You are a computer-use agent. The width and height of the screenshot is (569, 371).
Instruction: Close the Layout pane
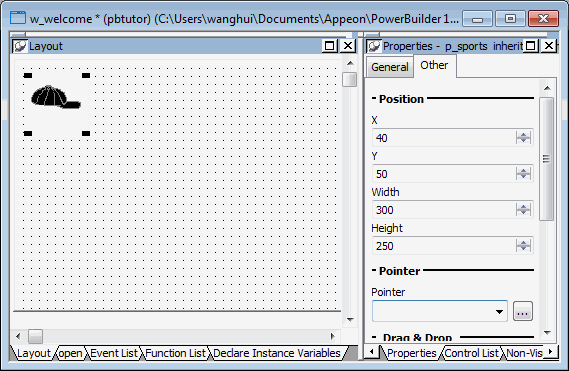point(348,46)
